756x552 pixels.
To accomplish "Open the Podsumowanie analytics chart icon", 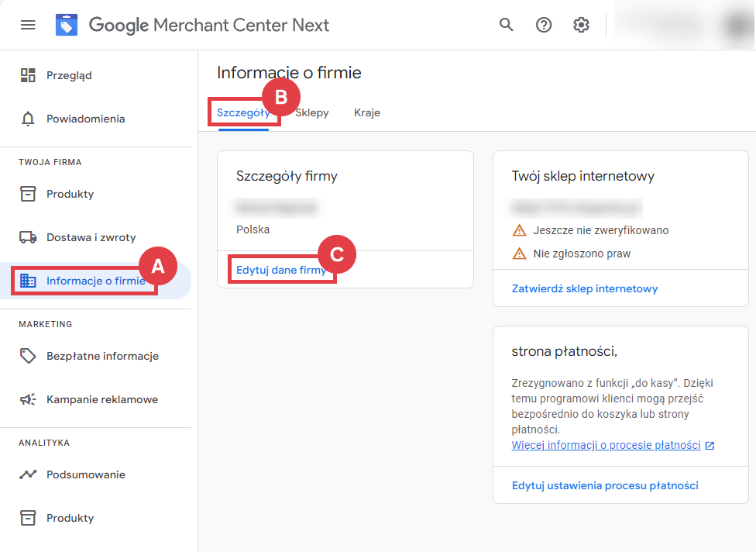I will pyautogui.click(x=28, y=474).
